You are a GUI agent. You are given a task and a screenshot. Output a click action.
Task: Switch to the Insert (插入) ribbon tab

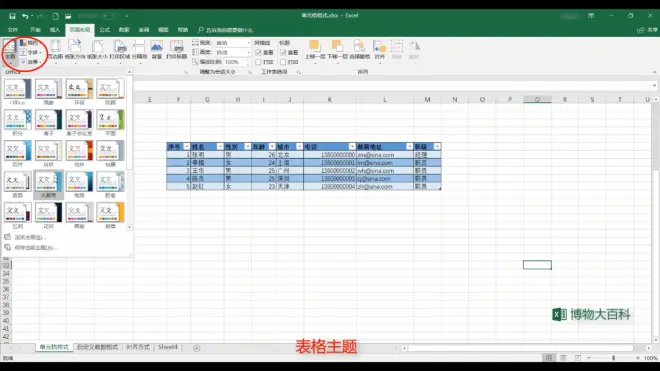[x=55, y=30]
